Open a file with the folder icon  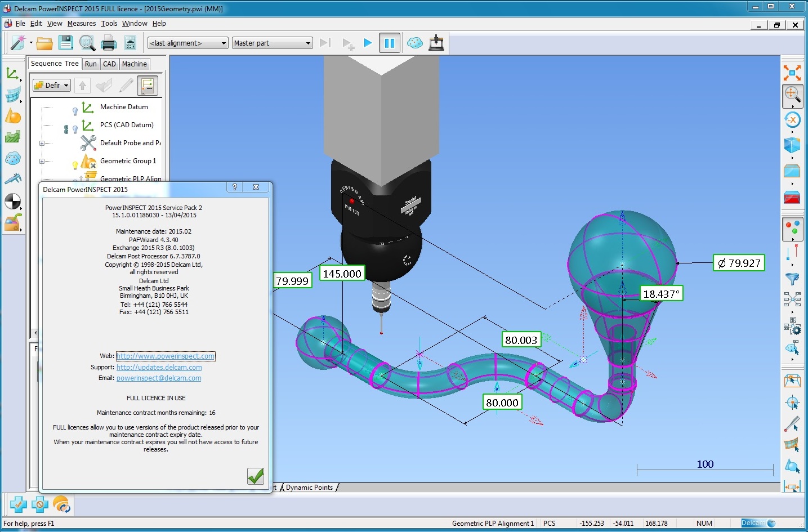(x=44, y=43)
